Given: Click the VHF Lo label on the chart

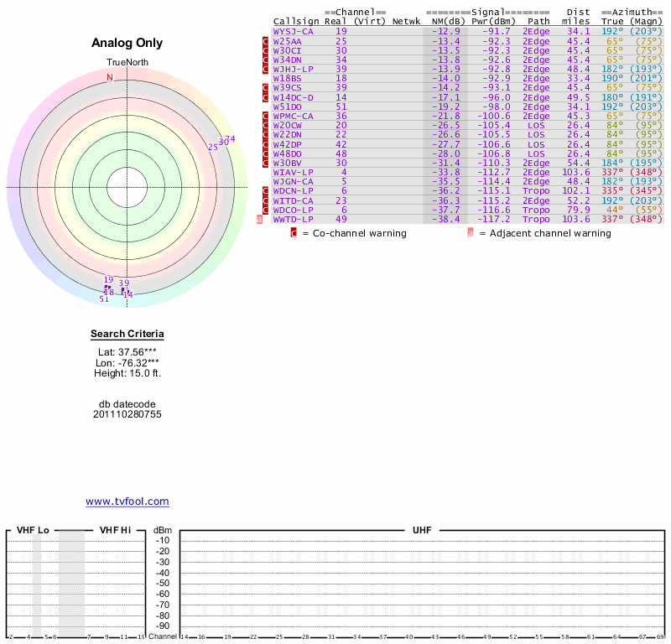Looking at the screenshot, I should point(33,531).
